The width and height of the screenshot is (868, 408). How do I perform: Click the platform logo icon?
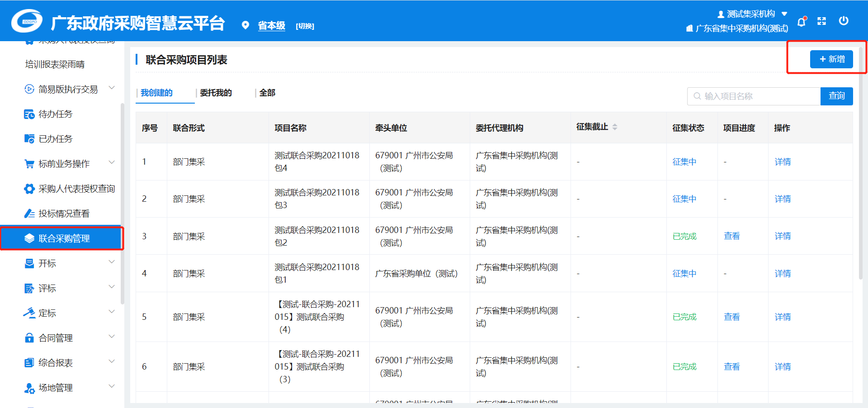tap(27, 21)
